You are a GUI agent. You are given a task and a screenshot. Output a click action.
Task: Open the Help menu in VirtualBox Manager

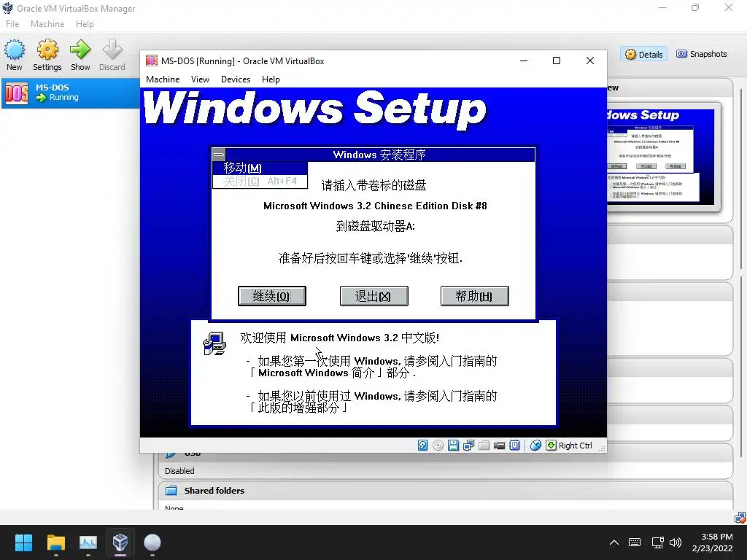click(85, 24)
